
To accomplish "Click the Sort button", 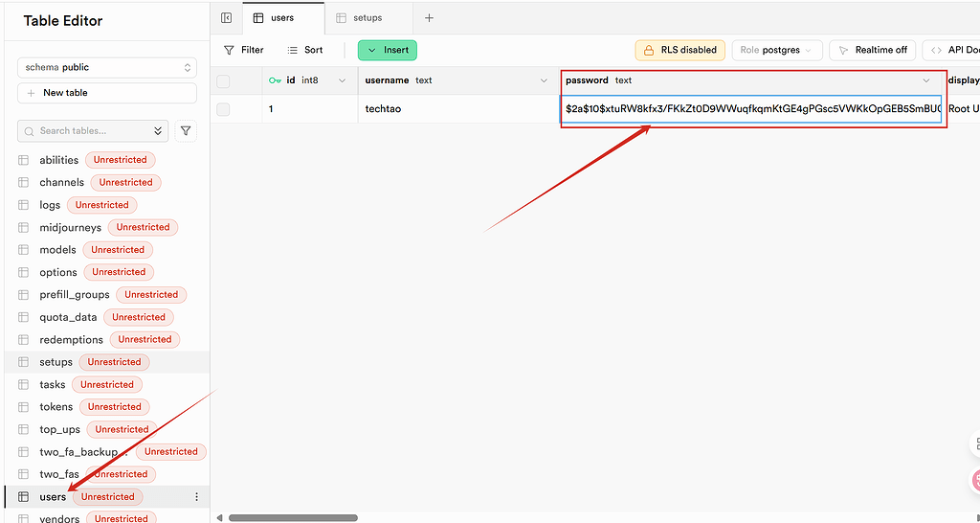I will 305,50.
